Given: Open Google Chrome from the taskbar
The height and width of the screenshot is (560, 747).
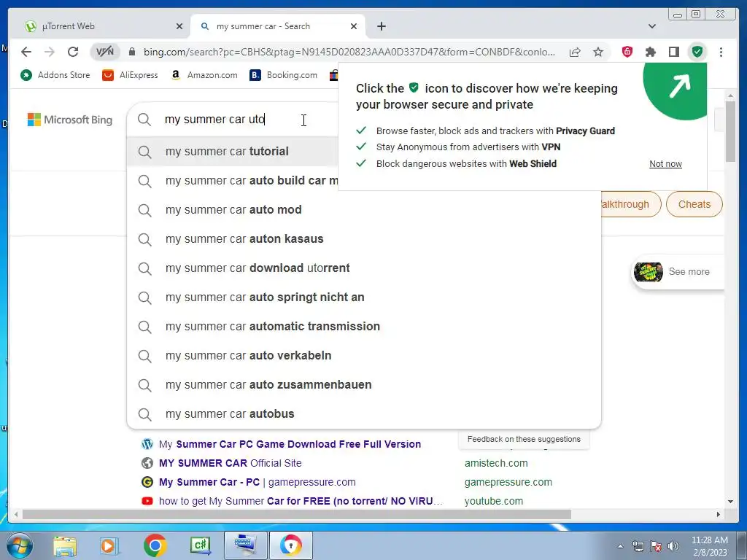Looking at the screenshot, I should point(155,545).
